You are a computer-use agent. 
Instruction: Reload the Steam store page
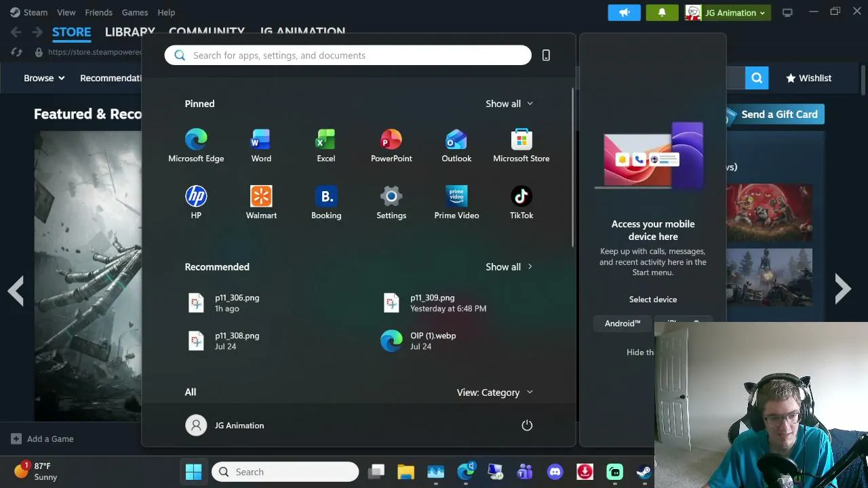point(17,52)
